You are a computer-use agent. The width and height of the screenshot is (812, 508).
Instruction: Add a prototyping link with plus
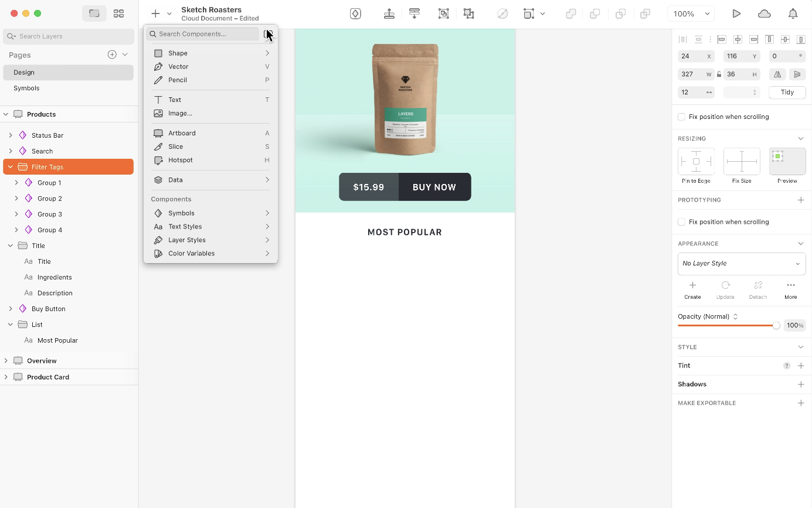[x=801, y=200]
